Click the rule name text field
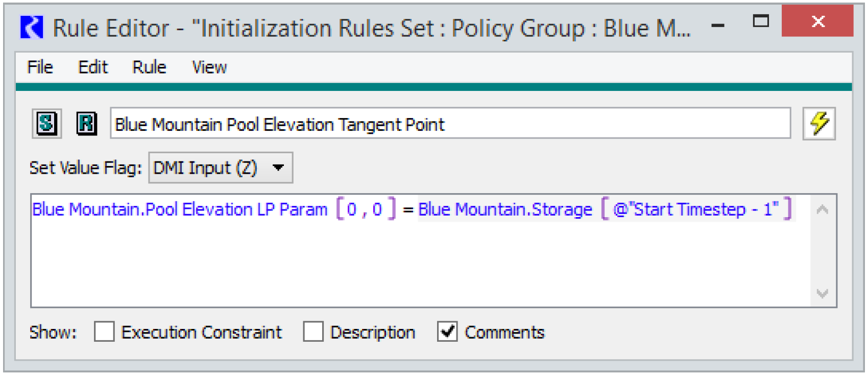The height and width of the screenshot is (376, 868). [449, 124]
